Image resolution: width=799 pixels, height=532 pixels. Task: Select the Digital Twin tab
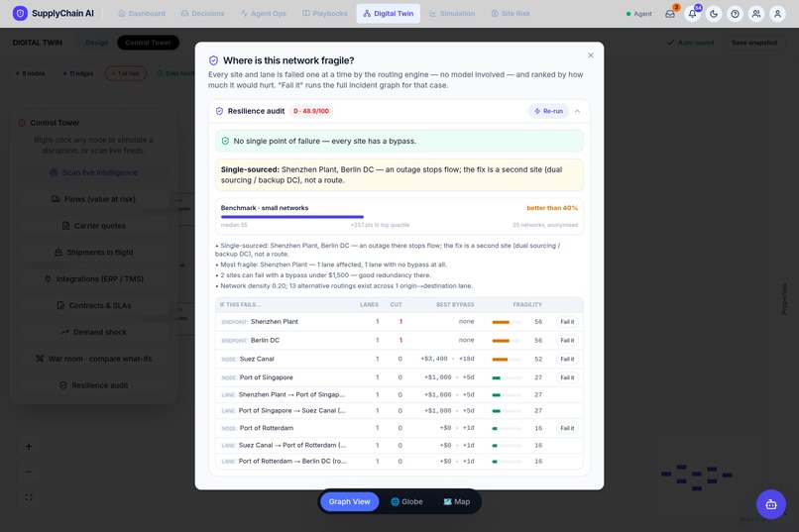(389, 14)
